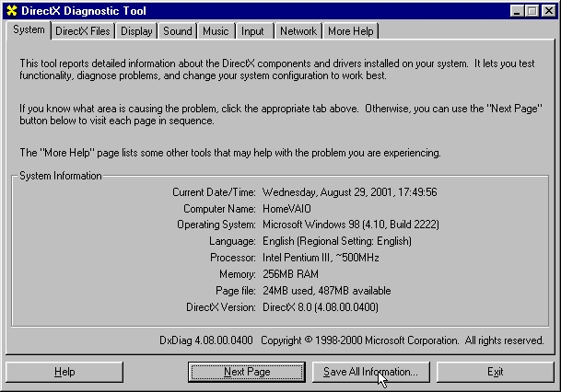Viewport: 561px width, 392px height.
Task: Click the computer name 'HomeVAIO'
Action: (286, 209)
